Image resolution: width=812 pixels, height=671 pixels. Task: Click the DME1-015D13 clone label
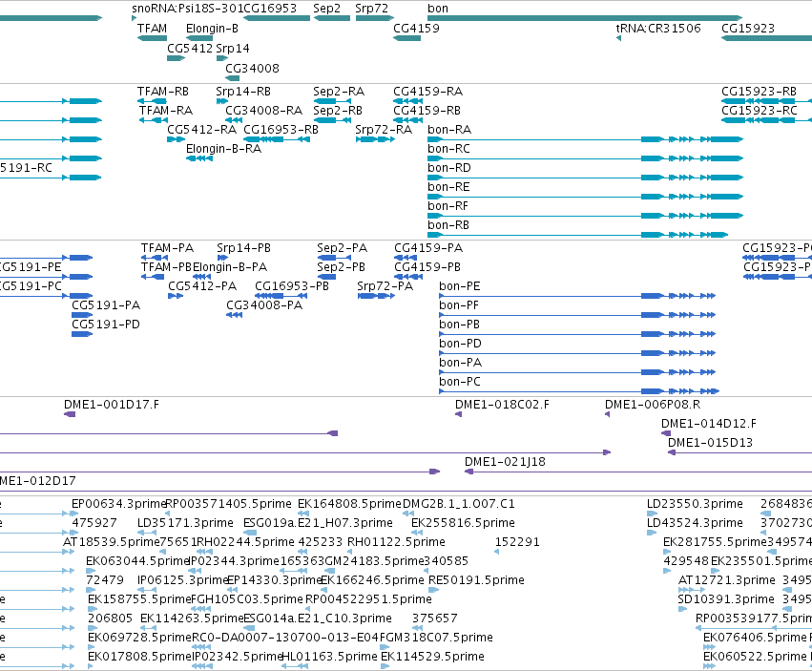pos(710,444)
